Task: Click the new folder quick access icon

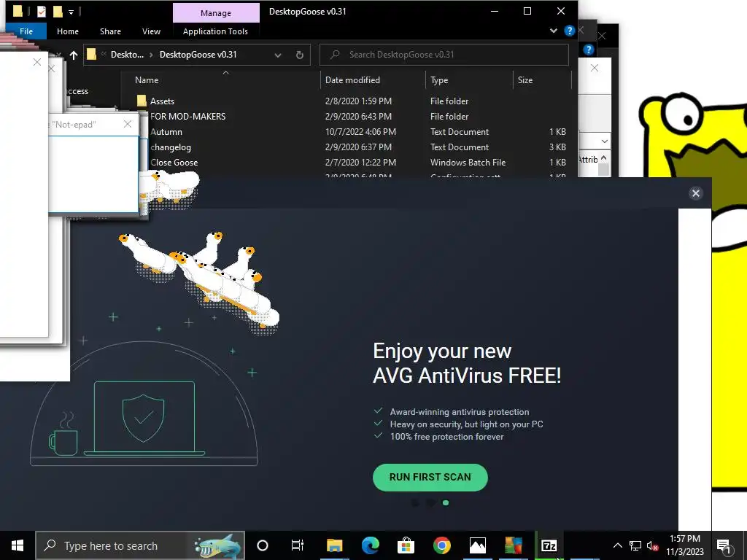Action: pyautogui.click(x=58, y=11)
